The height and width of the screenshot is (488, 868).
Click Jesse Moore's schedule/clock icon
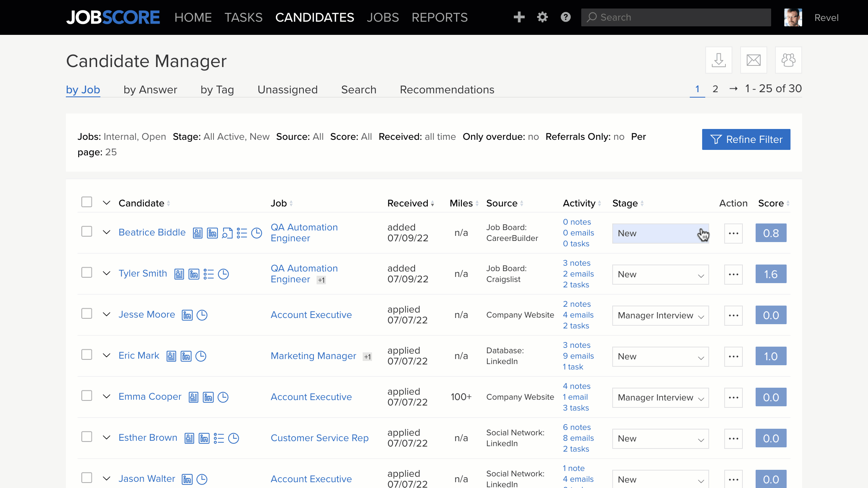click(202, 314)
